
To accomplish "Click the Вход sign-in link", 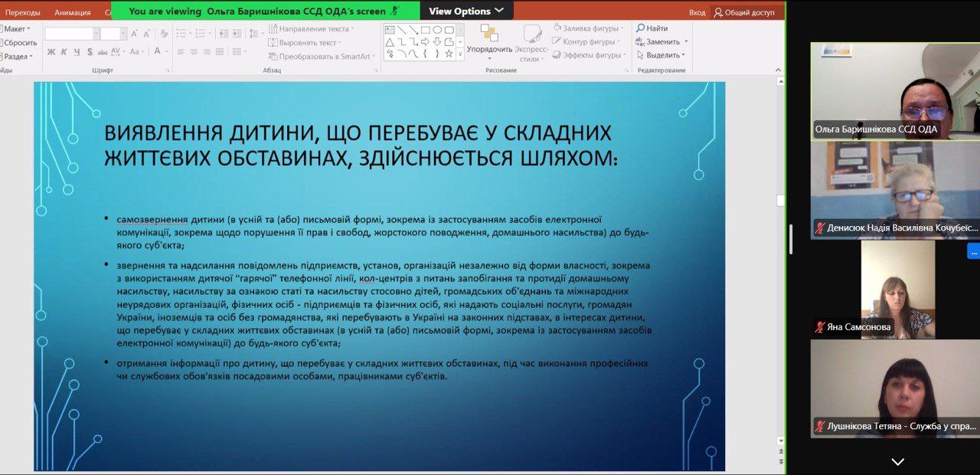I will (697, 12).
